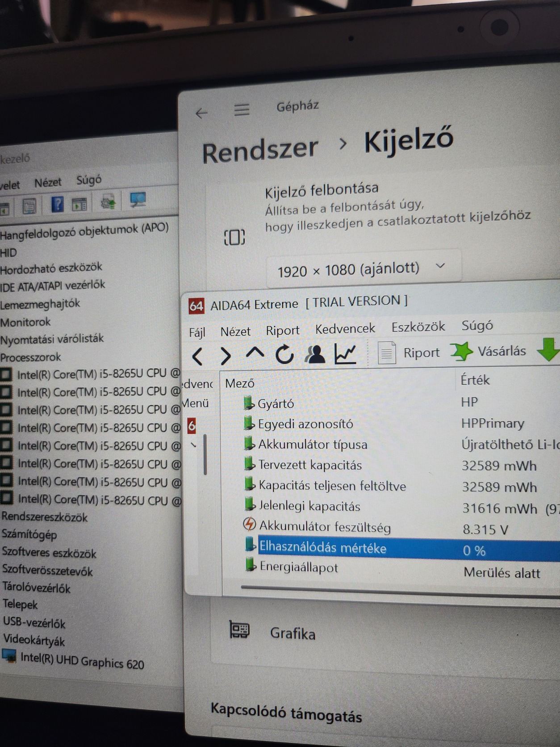This screenshot has width=560, height=747.
Task: Click the AIDA64 left panel vertical scrollbar
Action: (205, 454)
